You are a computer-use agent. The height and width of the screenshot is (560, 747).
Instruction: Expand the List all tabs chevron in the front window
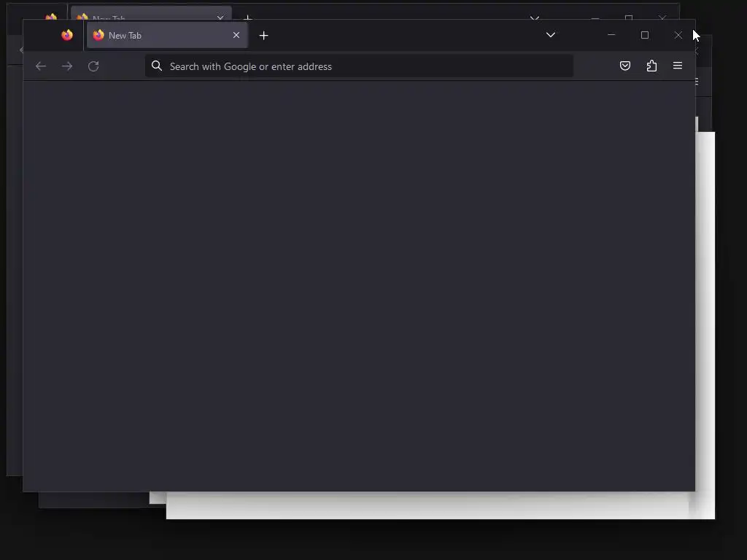click(x=551, y=35)
